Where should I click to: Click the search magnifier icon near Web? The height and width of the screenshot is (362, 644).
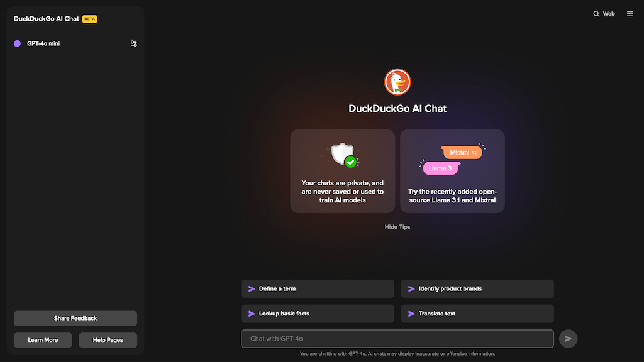[x=594, y=13]
